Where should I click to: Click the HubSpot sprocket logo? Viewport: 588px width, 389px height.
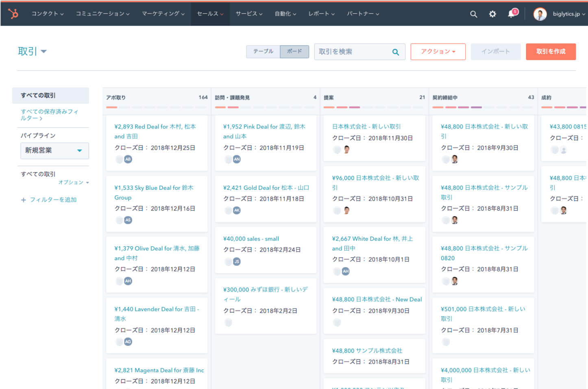13,14
